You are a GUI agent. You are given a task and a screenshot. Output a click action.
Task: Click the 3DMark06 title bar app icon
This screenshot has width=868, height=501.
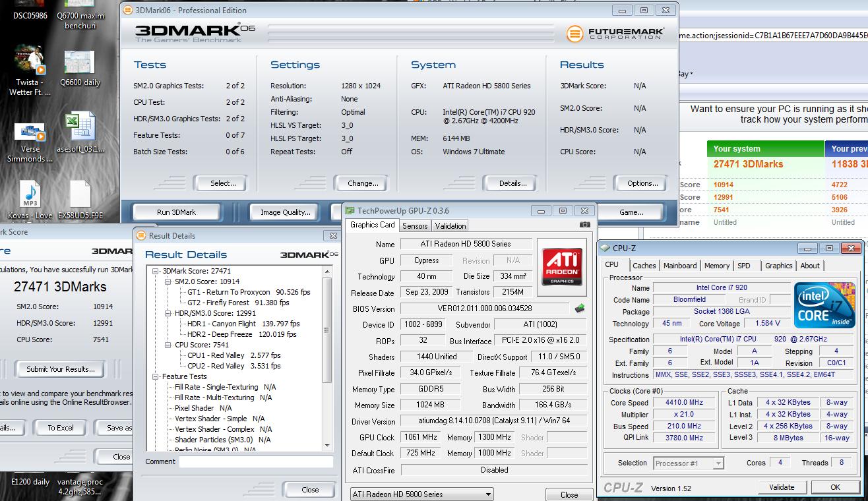[128, 10]
